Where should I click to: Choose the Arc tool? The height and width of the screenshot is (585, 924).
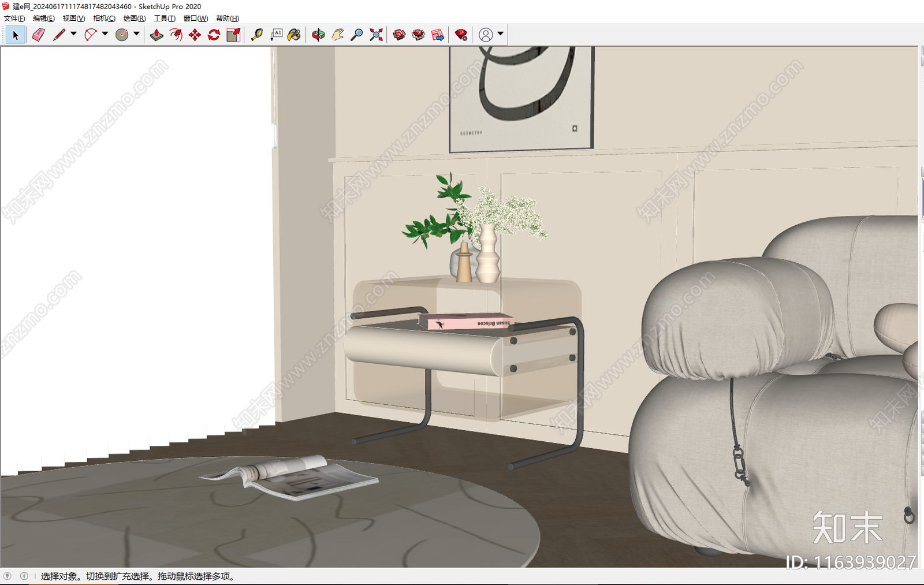[x=90, y=35]
